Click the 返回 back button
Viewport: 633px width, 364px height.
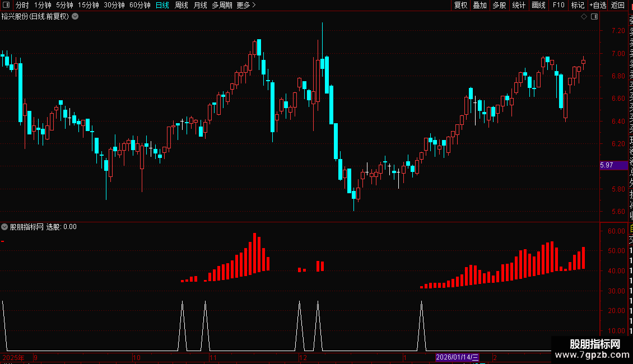618,5
